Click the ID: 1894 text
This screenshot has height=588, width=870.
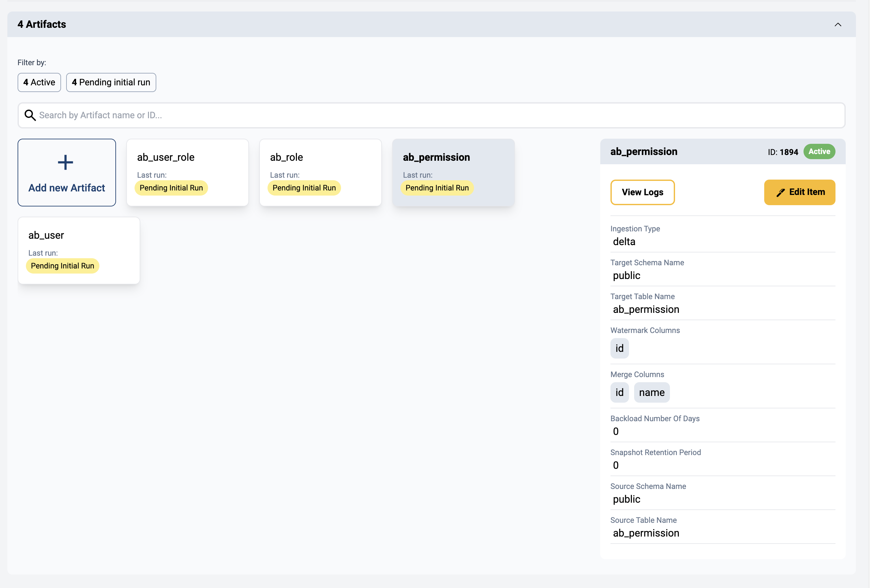coord(783,152)
